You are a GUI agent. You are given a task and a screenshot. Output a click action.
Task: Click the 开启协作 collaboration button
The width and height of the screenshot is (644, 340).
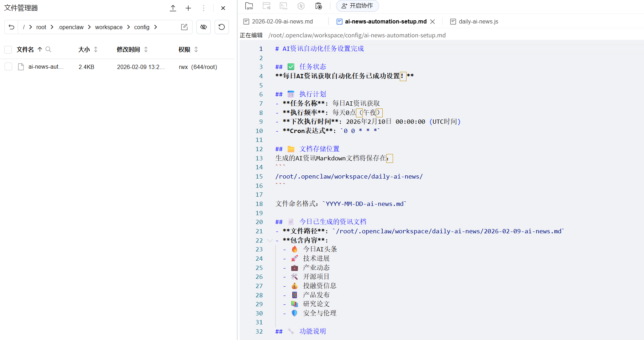[x=357, y=6]
